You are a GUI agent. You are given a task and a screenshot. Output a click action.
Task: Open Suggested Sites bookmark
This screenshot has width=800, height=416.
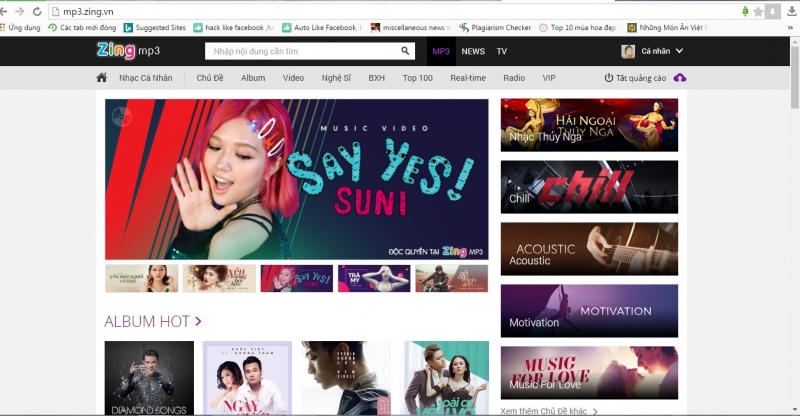tap(155, 28)
